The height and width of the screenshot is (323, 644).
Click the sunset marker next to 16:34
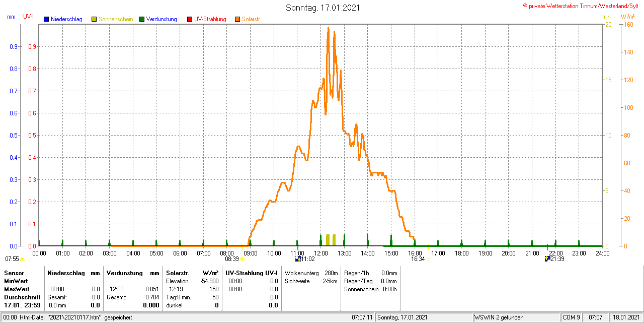click(428, 259)
